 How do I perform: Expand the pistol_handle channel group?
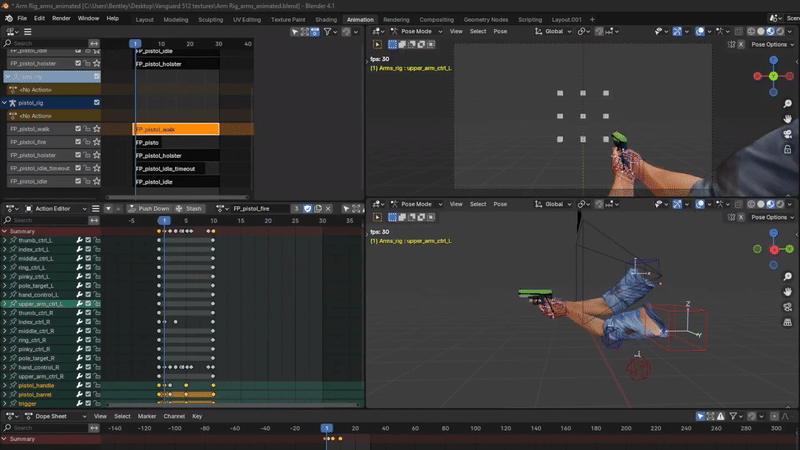[5, 385]
